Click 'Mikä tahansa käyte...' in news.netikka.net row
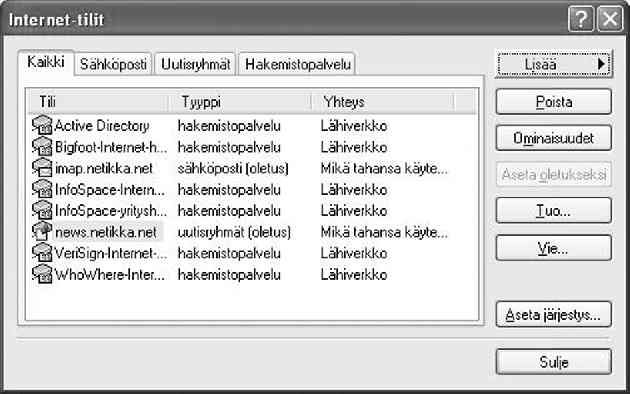 click(384, 232)
